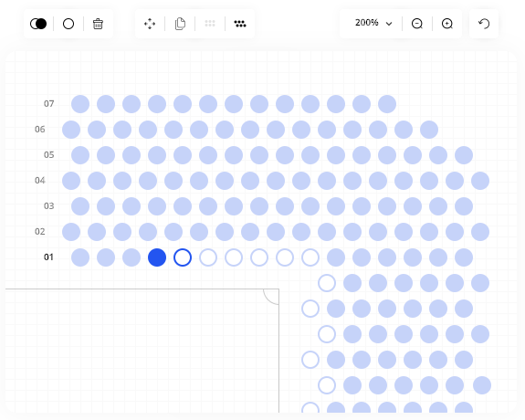Screen dimensions: 525x420
Task: Click row label 04
Action: tap(40, 181)
